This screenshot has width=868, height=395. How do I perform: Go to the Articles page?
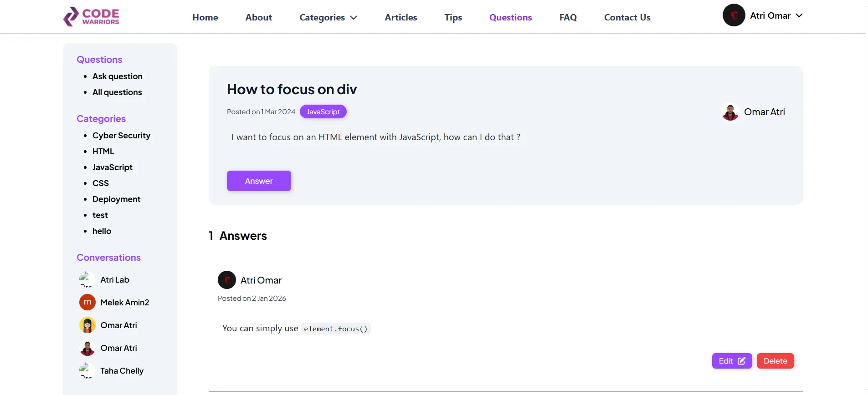tap(401, 17)
